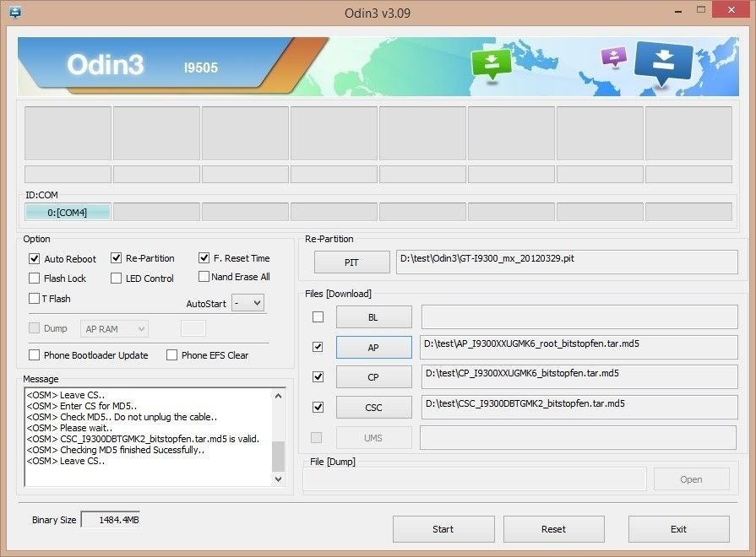
Task: Click the Exit button
Action: click(x=679, y=529)
